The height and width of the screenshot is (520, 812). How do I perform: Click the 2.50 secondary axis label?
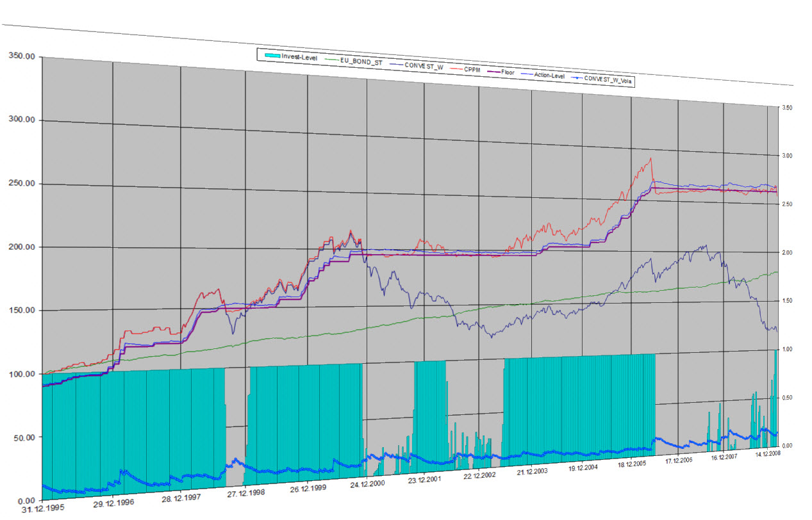786,204
